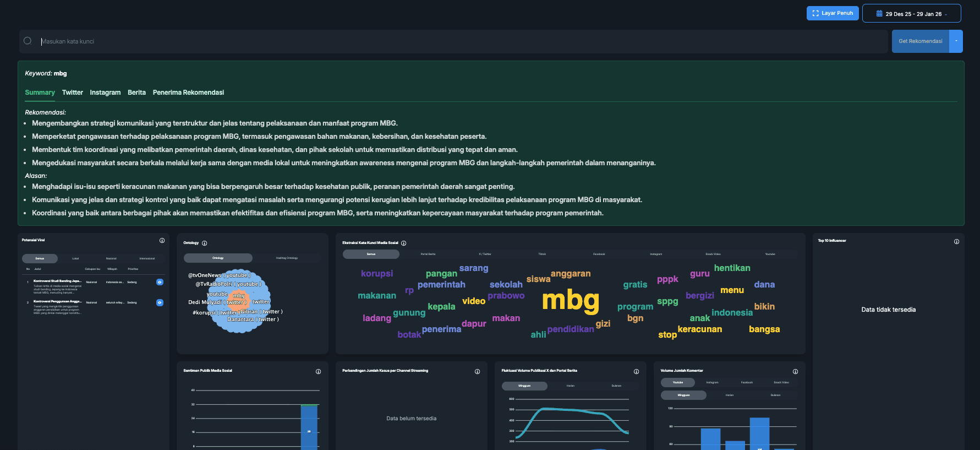Filter keyword extraction by Youtube

pos(770,254)
